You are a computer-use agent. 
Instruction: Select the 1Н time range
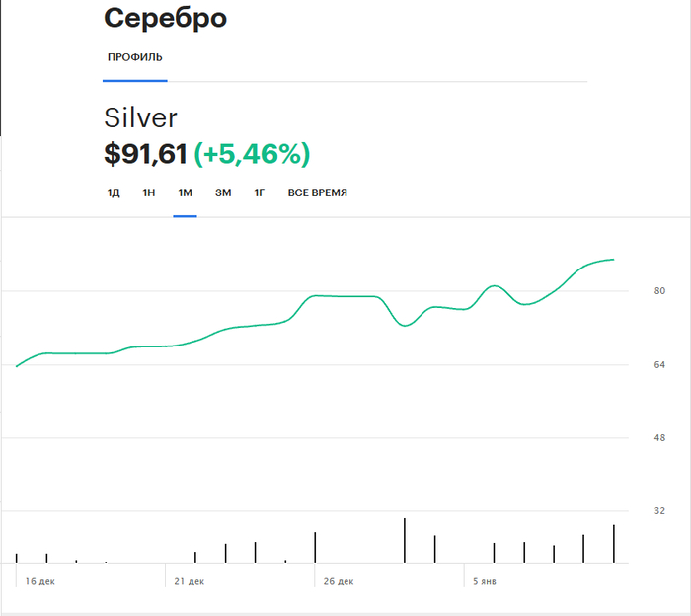point(149,192)
